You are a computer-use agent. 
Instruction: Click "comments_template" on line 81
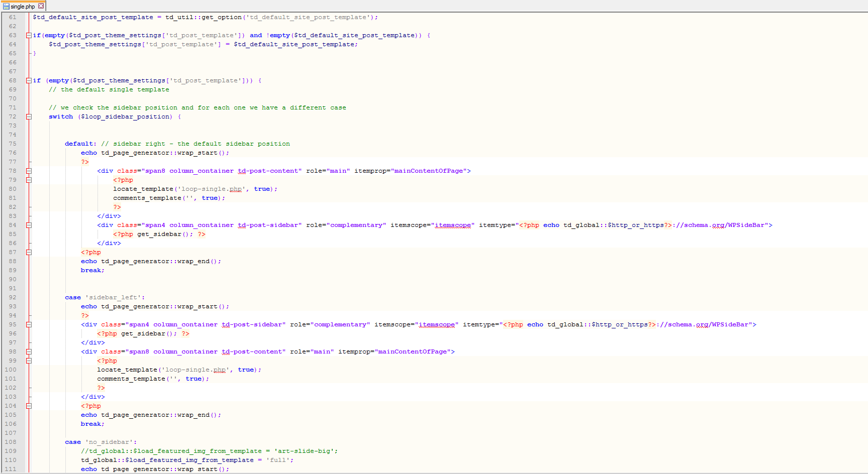(x=147, y=198)
